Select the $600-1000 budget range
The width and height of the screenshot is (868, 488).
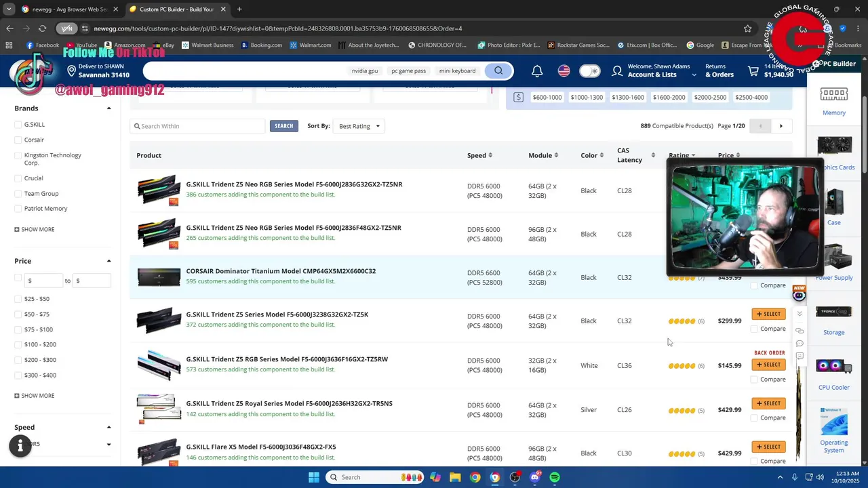pyautogui.click(x=547, y=97)
